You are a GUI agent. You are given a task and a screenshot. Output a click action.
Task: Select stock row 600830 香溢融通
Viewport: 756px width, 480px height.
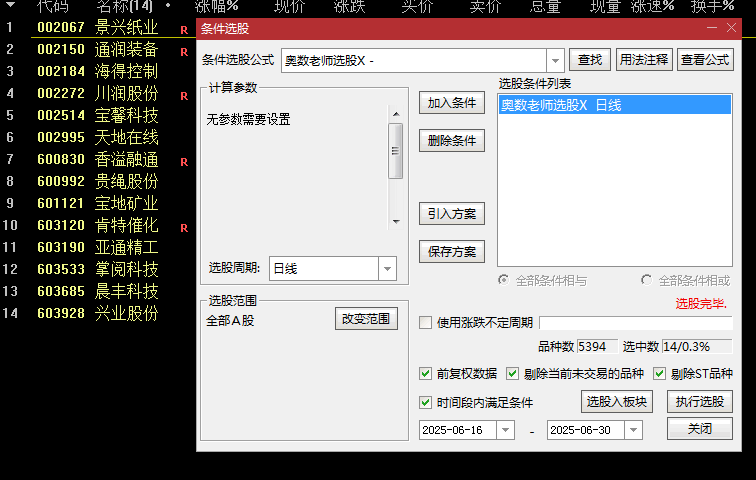click(98, 159)
